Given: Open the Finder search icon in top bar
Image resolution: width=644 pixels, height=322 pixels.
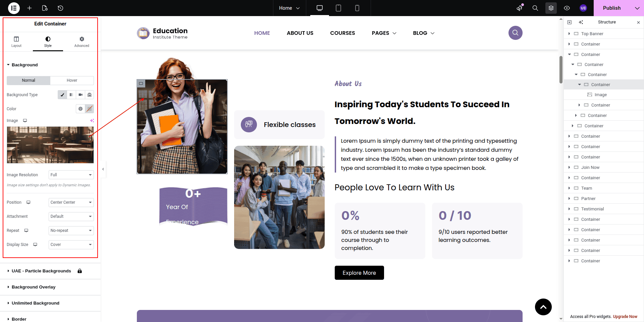Looking at the screenshot, I should (535, 8).
